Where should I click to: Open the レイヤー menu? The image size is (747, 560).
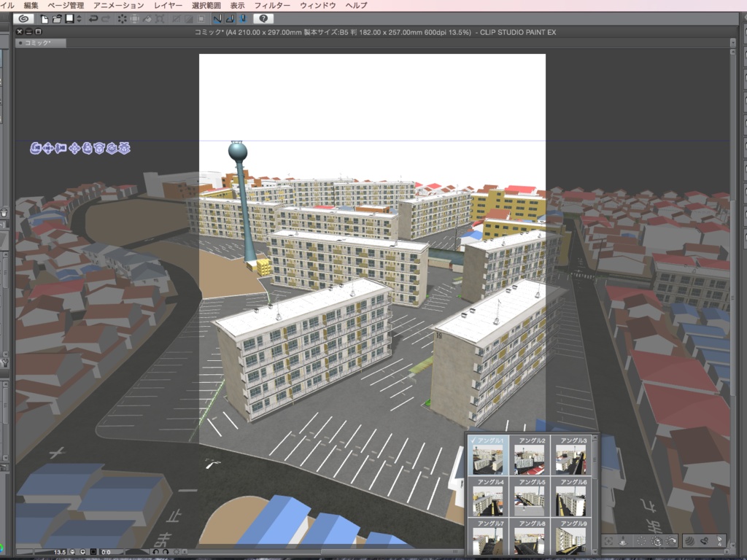169,5
